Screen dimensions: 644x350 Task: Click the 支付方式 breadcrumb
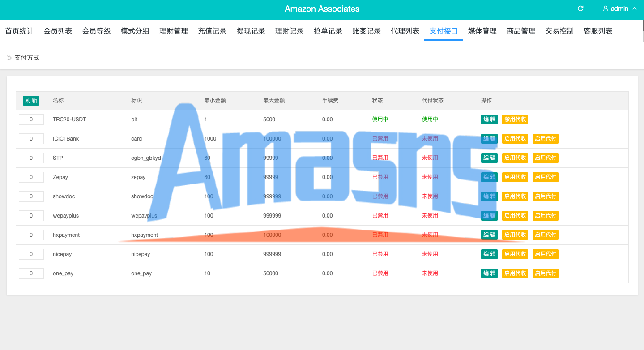(27, 58)
